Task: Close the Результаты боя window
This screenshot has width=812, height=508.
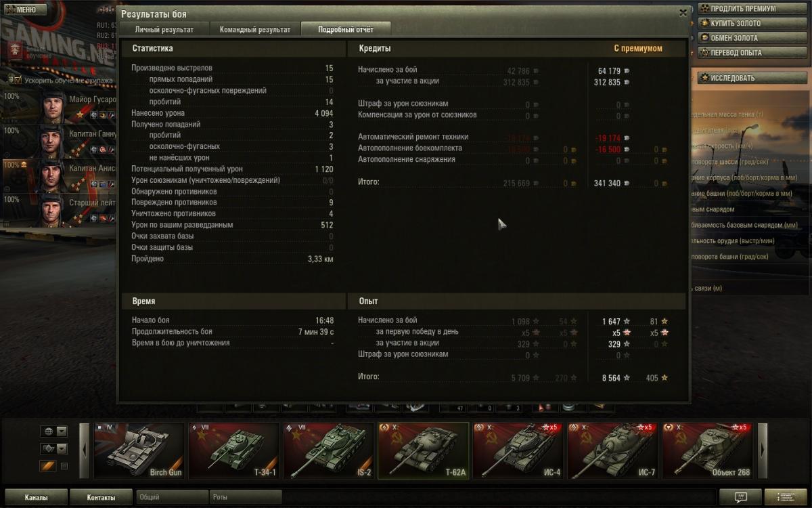Action: (x=683, y=12)
